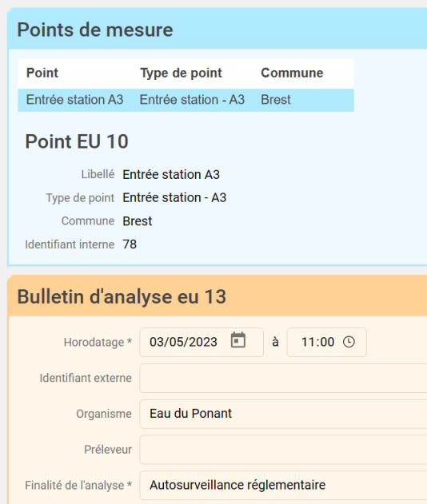Click the Brest cell in Commune column
The height and width of the screenshot is (504, 427).
click(x=275, y=100)
